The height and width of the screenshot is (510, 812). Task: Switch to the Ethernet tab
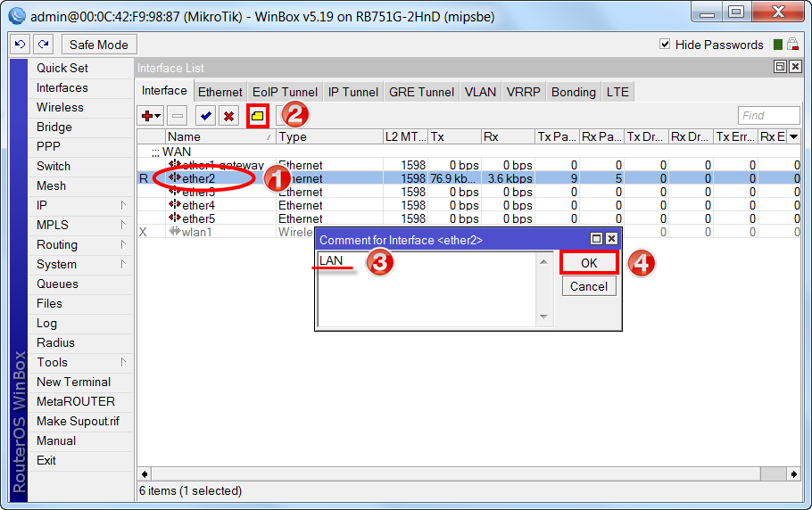[220, 92]
